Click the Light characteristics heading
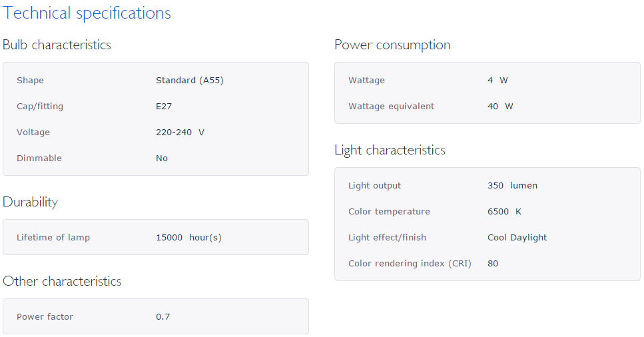644x337 pixels. point(390,150)
